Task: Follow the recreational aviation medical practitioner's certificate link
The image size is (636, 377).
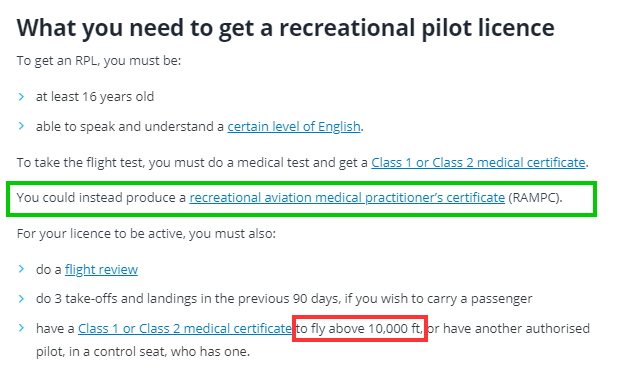Action: (347, 198)
